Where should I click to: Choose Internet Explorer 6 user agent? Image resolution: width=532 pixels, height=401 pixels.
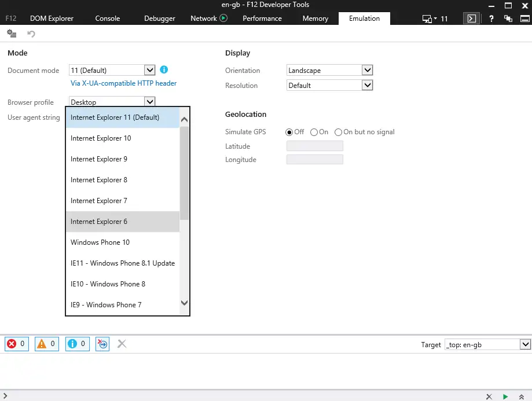pyautogui.click(x=123, y=222)
